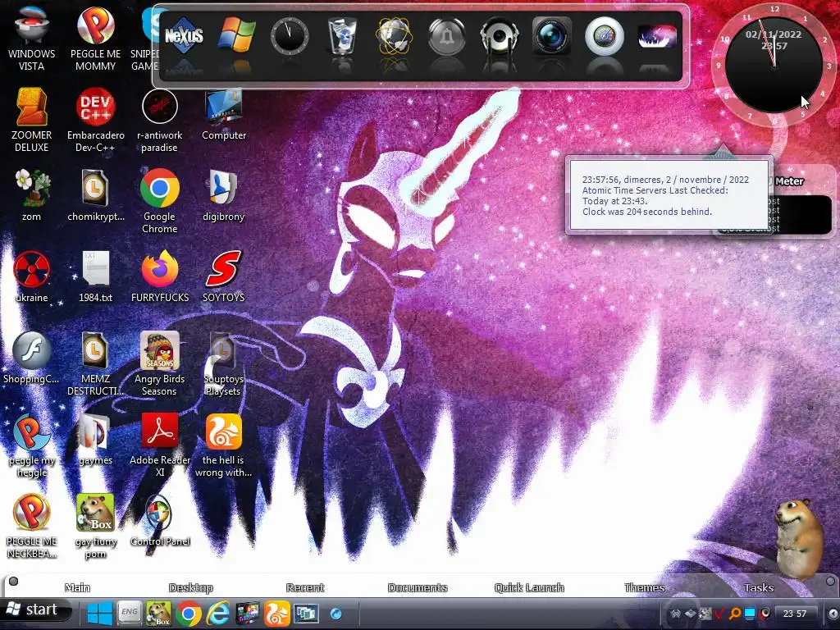
Task: Launch the Firefox-logo desktop shortcut
Action: coord(160,276)
